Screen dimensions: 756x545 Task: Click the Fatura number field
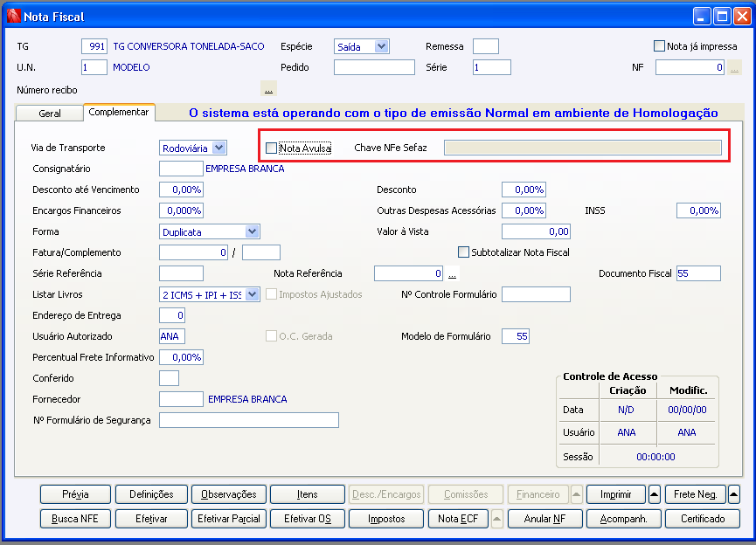click(193, 252)
